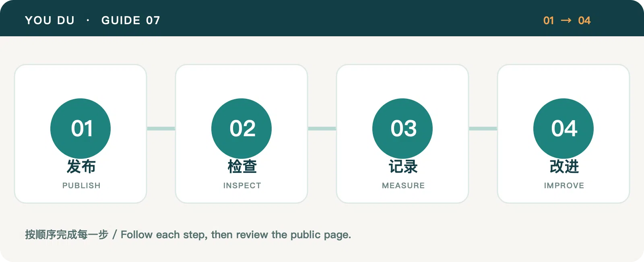644x262 pixels.
Task: Click the MEASURE label
Action: point(403,185)
